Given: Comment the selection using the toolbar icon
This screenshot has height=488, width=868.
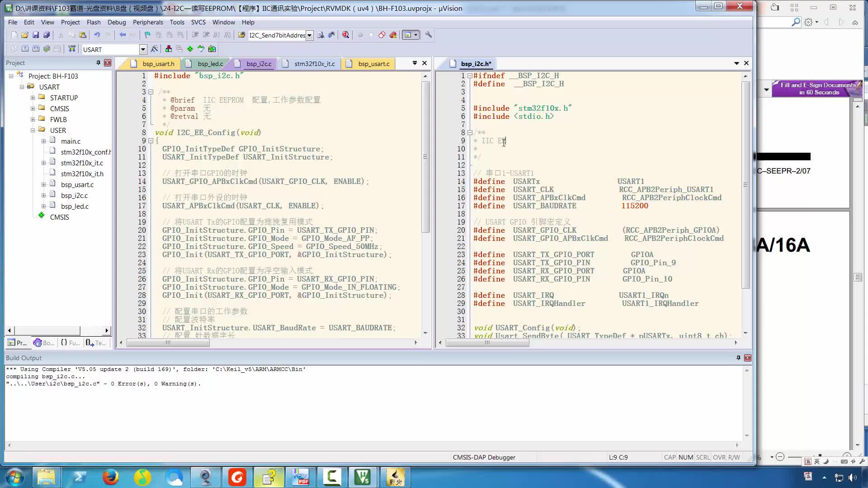Looking at the screenshot, I should point(217,35).
